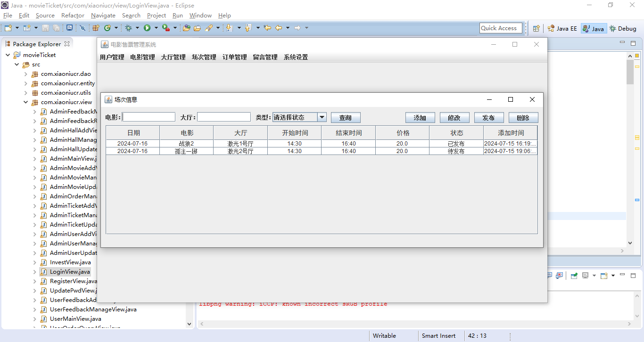Image resolution: width=644 pixels, height=342 pixels.
Task: Click the Save icon in Eclipse toolbar
Action: coord(45,28)
